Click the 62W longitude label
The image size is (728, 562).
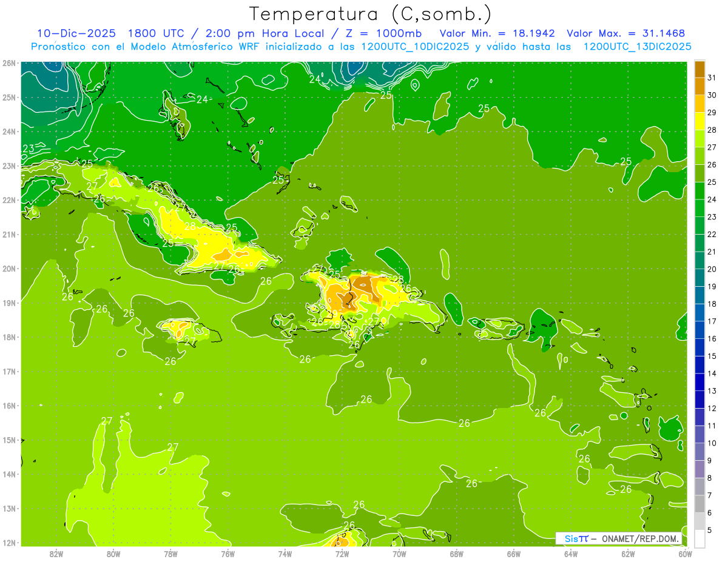click(x=629, y=554)
